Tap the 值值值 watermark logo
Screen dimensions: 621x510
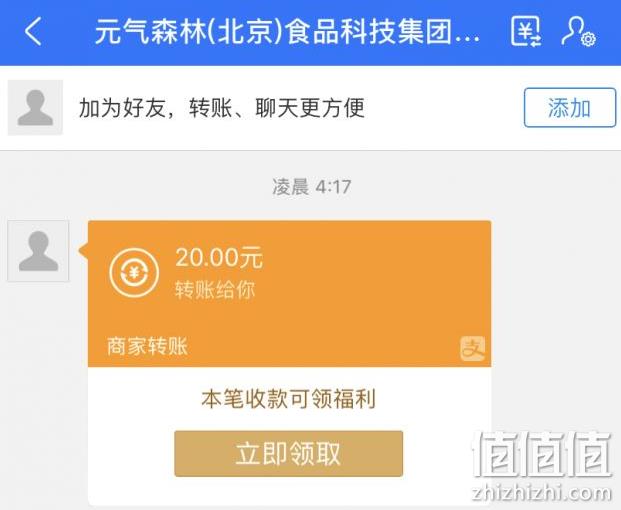pos(542,454)
